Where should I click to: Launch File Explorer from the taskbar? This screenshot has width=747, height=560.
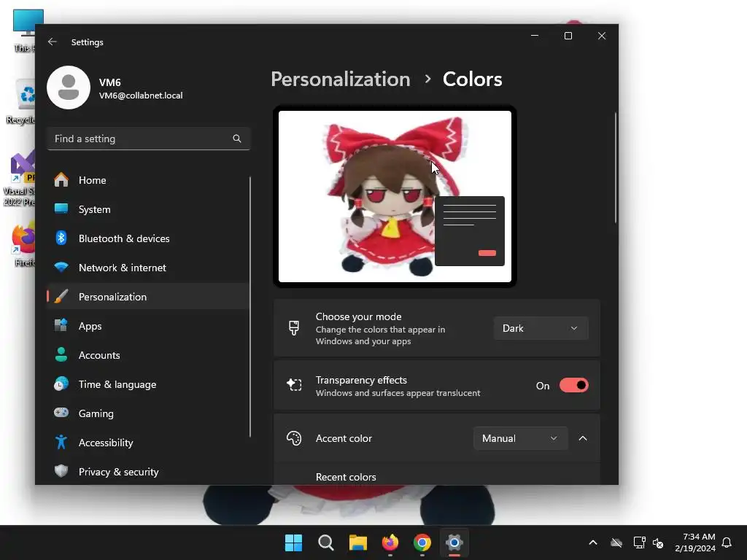(x=357, y=542)
